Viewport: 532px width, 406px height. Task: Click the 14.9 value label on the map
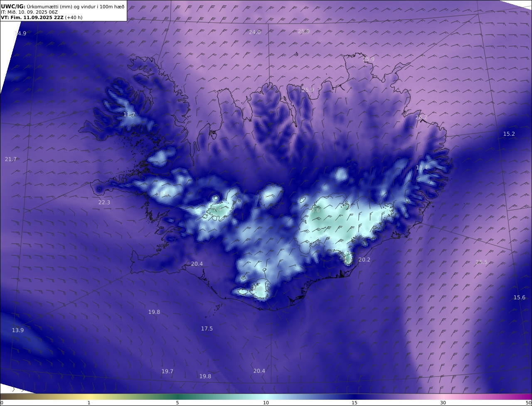click(x=20, y=34)
